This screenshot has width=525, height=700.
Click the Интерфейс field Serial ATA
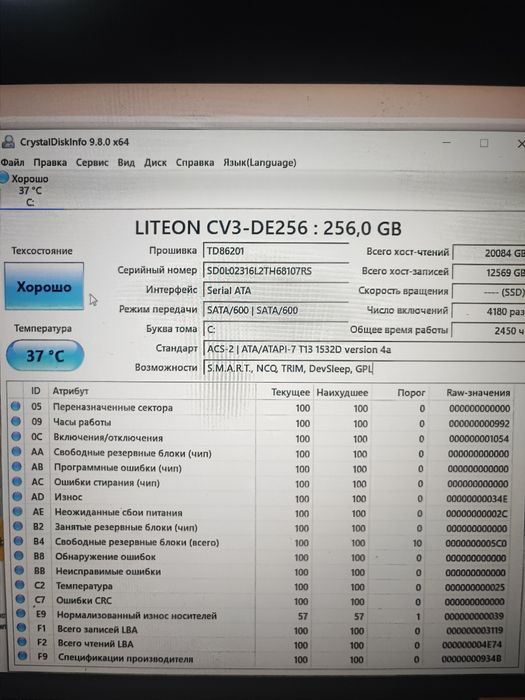point(275,291)
